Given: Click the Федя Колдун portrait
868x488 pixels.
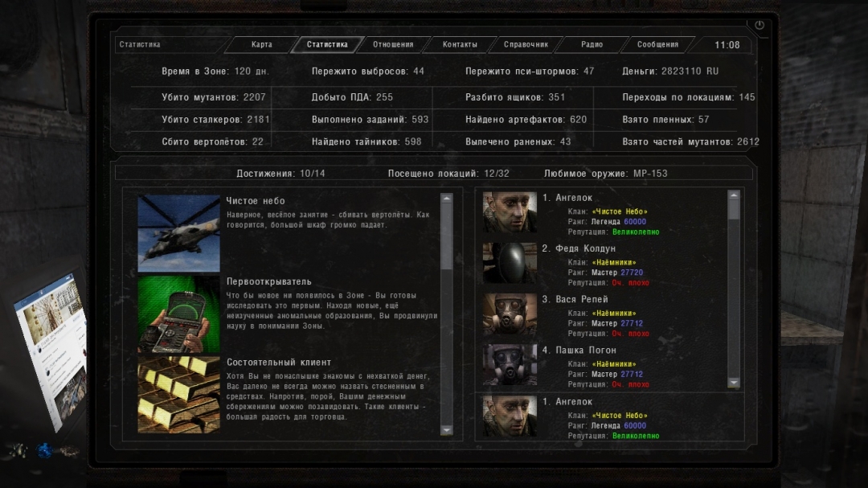Looking at the screenshot, I should pos(510,263).
